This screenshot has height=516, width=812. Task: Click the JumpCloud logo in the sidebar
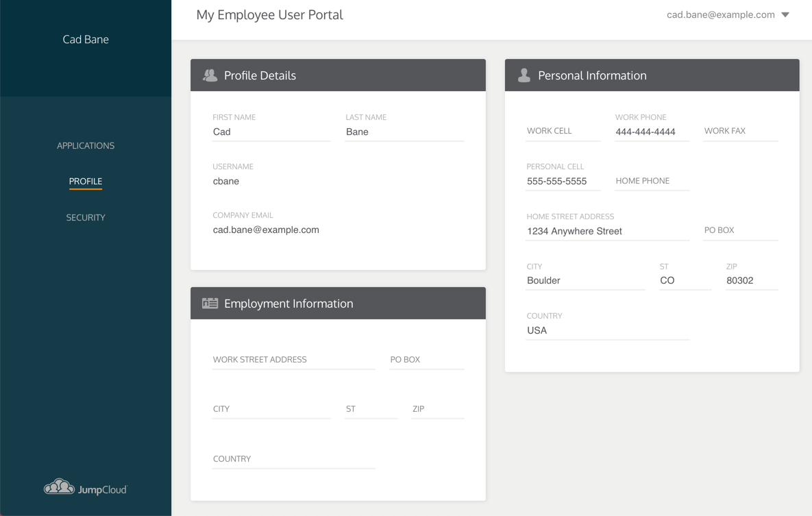click(x=86, y=487)
